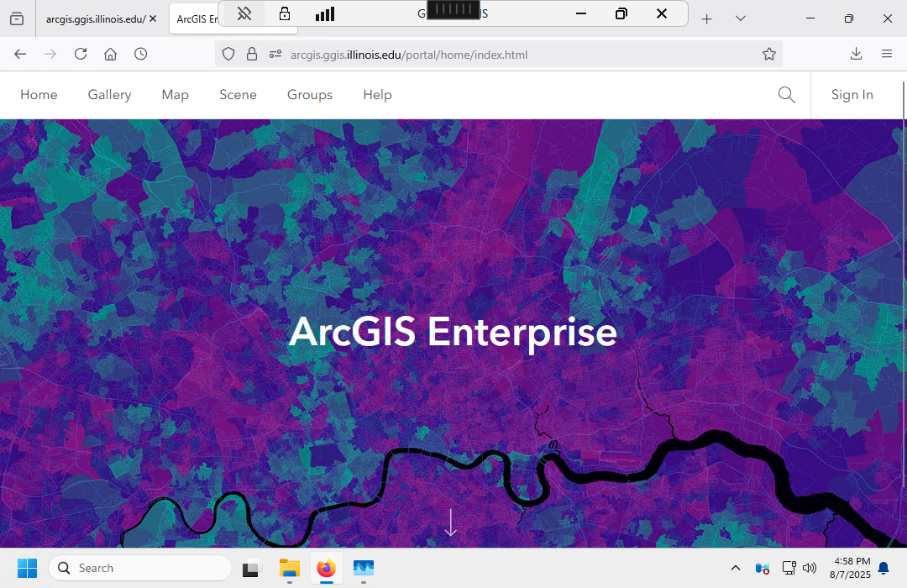907x588 pixels.
Task: Open the Groups menu item
Action: pos(310,95)
